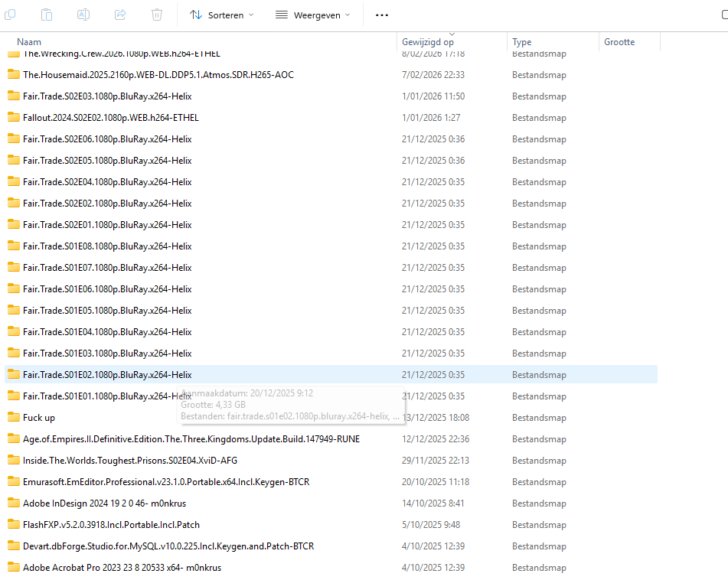Select Fair.Trade.S01E05.1080p.BluRay.x264-Helix name
The image size is (728, 580).
[x=107, y=311]
